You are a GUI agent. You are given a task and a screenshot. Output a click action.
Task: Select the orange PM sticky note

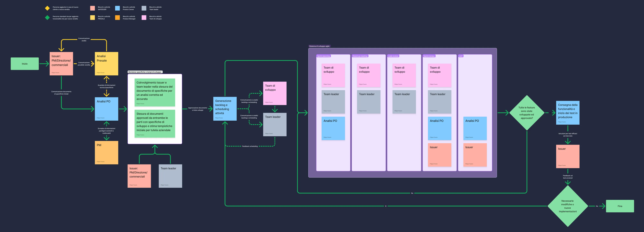tap(106, 153)
